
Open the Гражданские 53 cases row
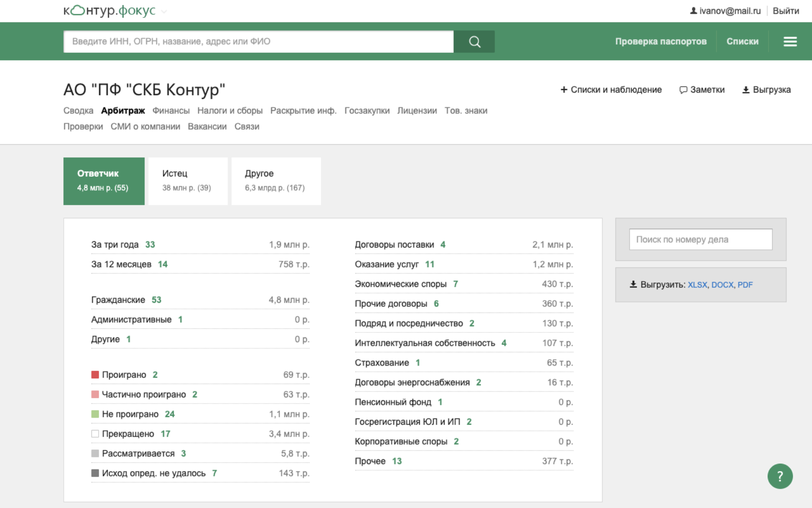pos(200,300)
